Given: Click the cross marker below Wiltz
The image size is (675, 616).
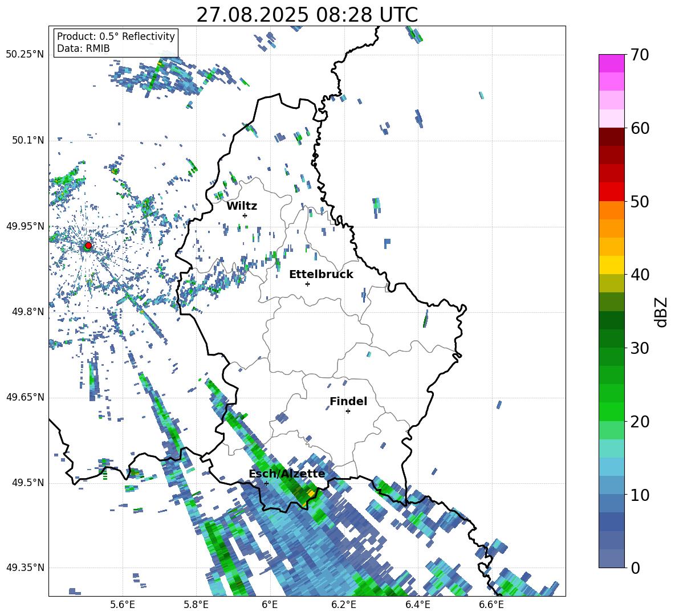Looking at the screenshot, I should point(245,215).
